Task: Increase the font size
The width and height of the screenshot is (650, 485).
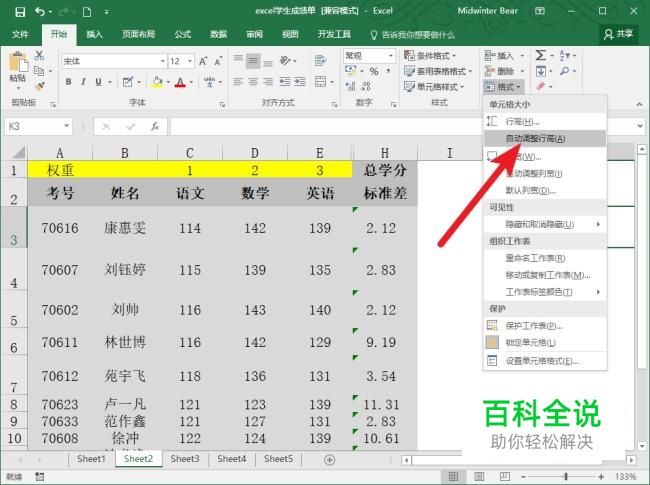Action: click(x=203, y=61)
